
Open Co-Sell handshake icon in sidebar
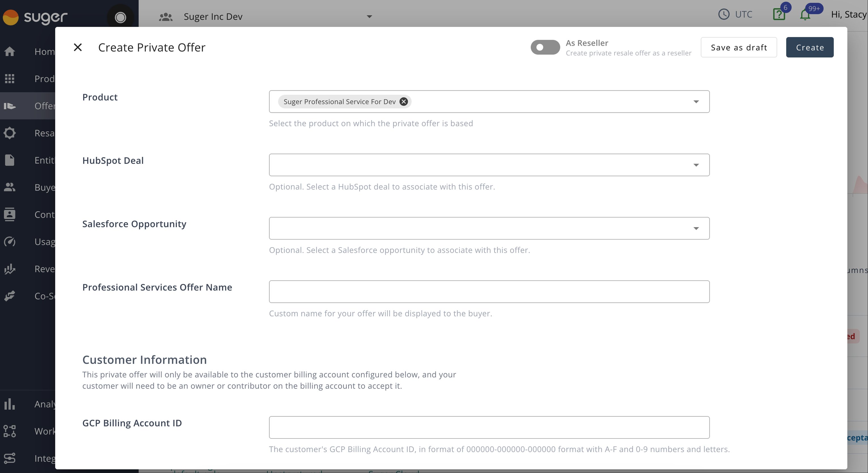tap(9, 296)
